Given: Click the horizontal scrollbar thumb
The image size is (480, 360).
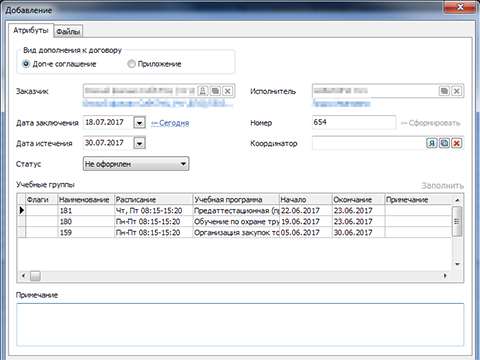Looking at the screenshot, I should click(x=35, y=276).
